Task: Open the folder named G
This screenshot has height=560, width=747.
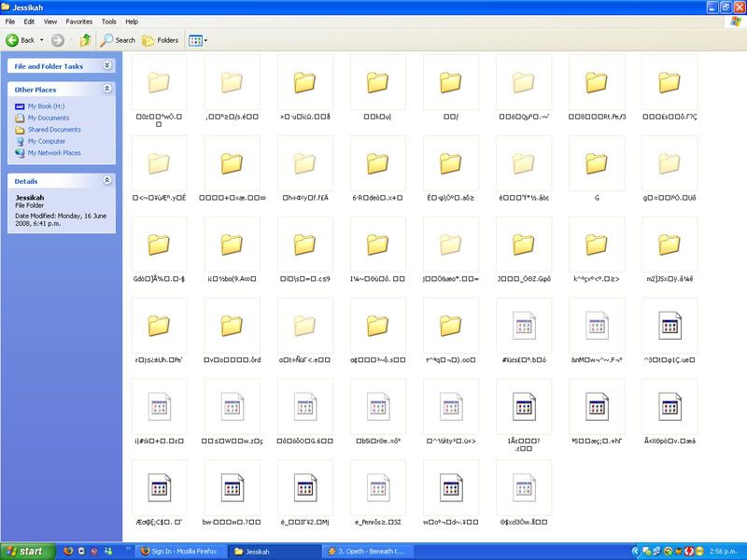Action: coord(596,164)
